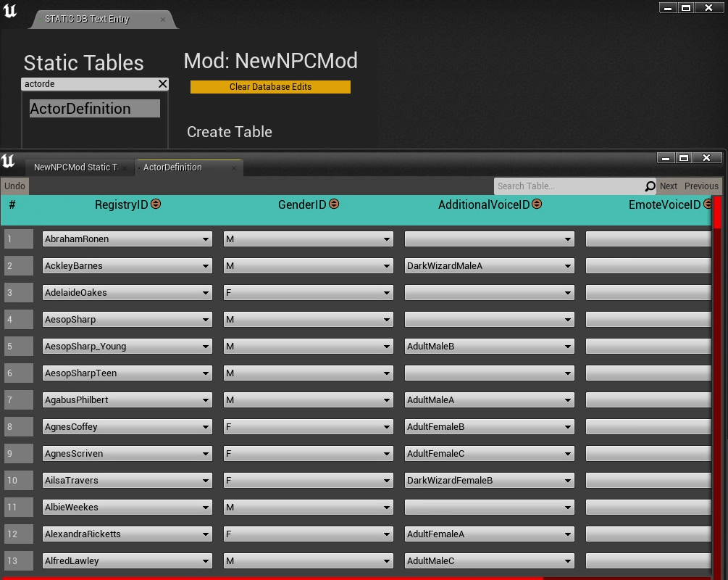Open EmoteVoiceID field for AbrahamRonen row

pyautogui.click(x=648, y=239)
